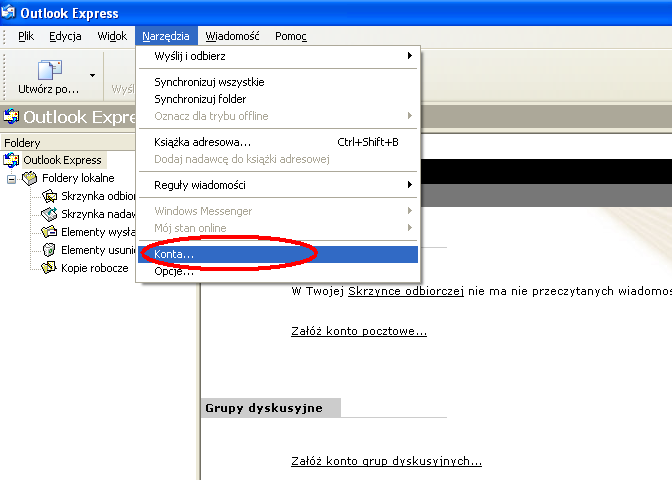The image size is (672, 480).
Task: Open the Skrzynka odbiorcza folder
Action: [98, 196]
